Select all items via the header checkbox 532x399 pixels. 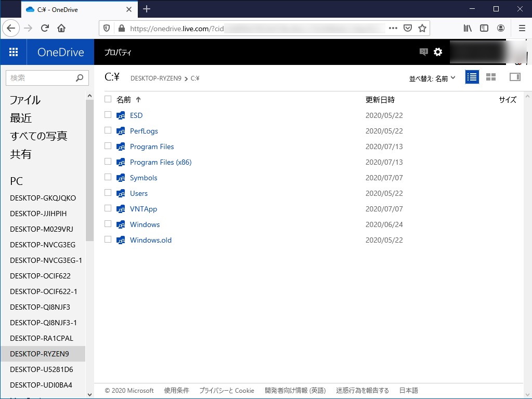coord(108,99)
